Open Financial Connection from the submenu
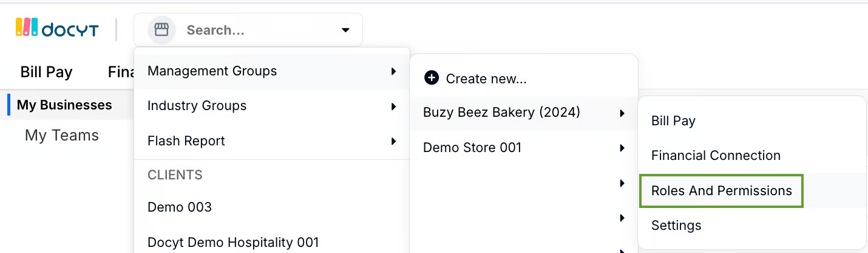Viewport: 868px width, 253px height. click(x=716, y=156)
